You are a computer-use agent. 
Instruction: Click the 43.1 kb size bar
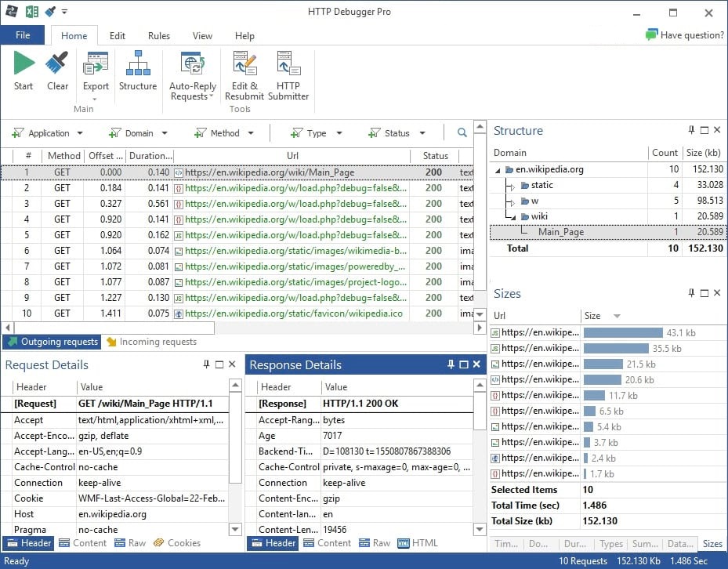[x=623, y=332]
